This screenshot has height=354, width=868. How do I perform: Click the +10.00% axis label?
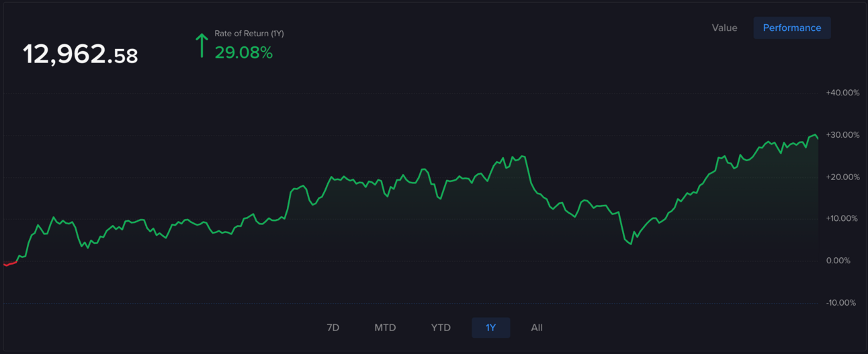click(842, 218)
